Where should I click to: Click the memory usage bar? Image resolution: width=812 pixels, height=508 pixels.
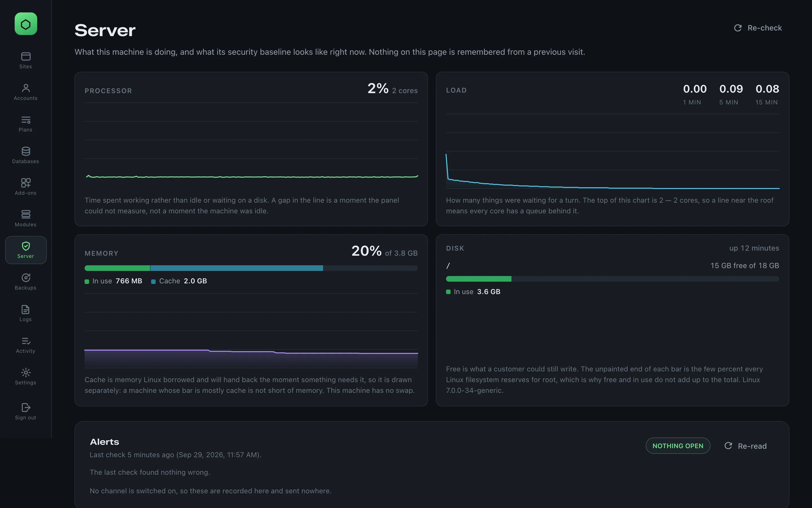(x=251, y=268)
